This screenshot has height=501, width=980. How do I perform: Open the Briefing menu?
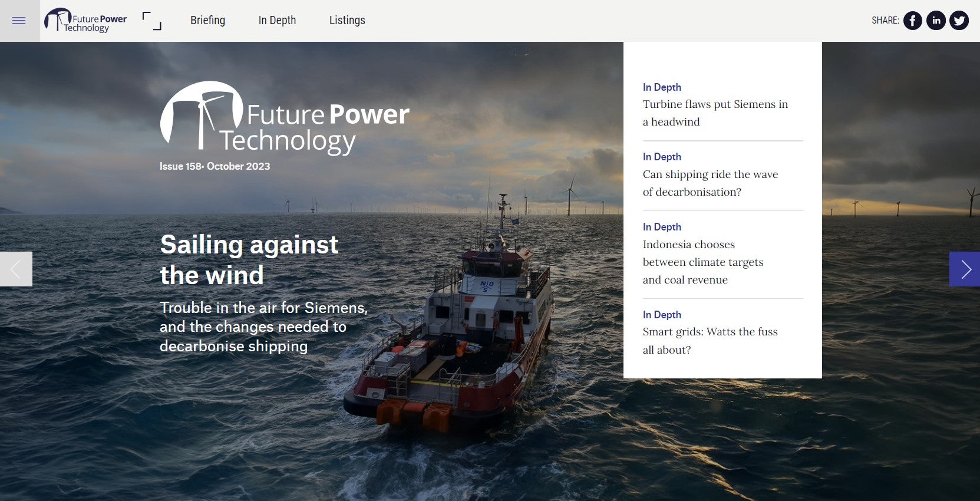(207, 21)
